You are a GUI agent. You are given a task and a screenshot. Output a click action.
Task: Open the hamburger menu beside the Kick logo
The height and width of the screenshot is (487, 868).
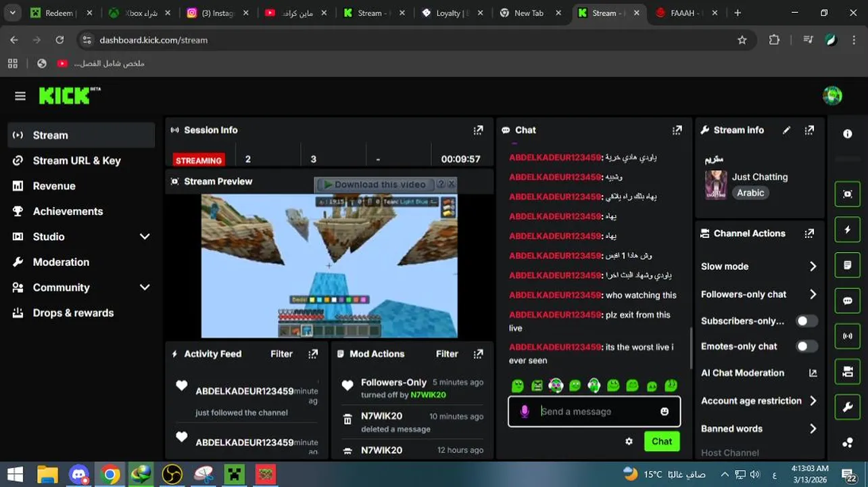pyautogui.click(x=20, y=96)
